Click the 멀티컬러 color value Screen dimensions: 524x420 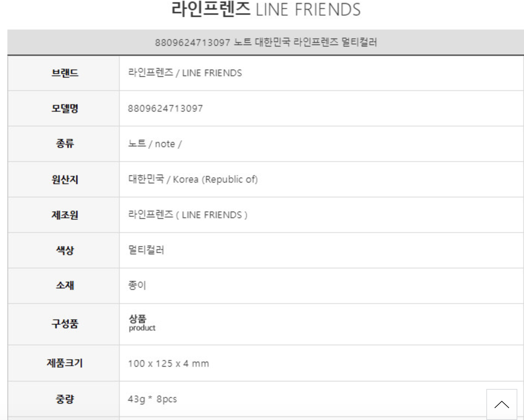click(x=146, y=250)
